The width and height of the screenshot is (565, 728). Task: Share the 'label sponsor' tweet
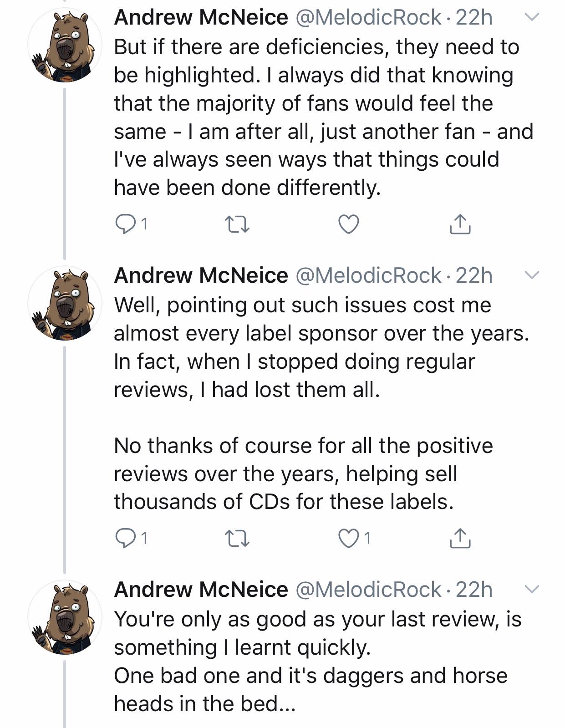pos(460,539)
